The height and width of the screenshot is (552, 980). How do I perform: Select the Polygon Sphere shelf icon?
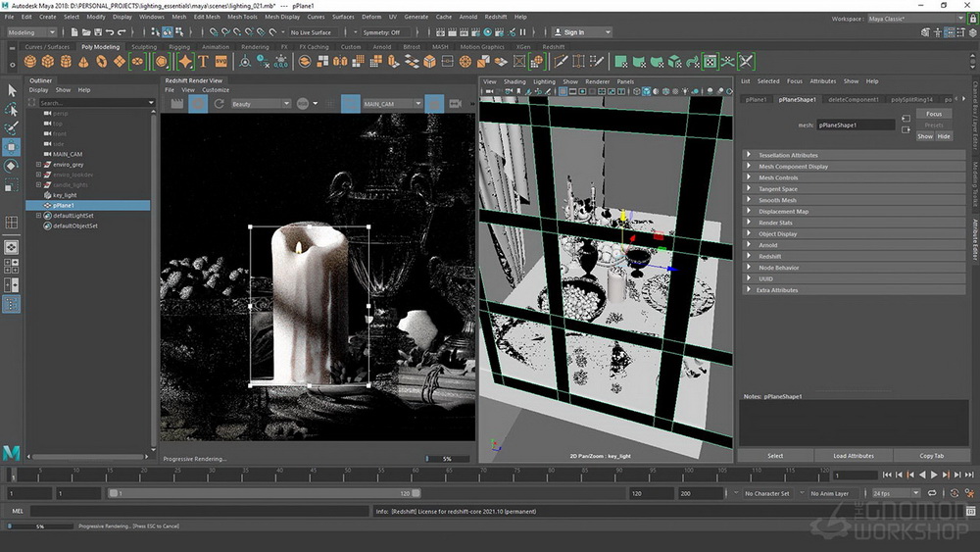pos(30,61)
